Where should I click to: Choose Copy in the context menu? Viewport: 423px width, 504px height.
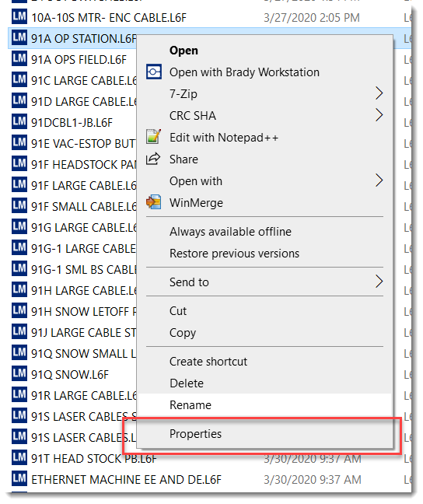pos(183,333)
